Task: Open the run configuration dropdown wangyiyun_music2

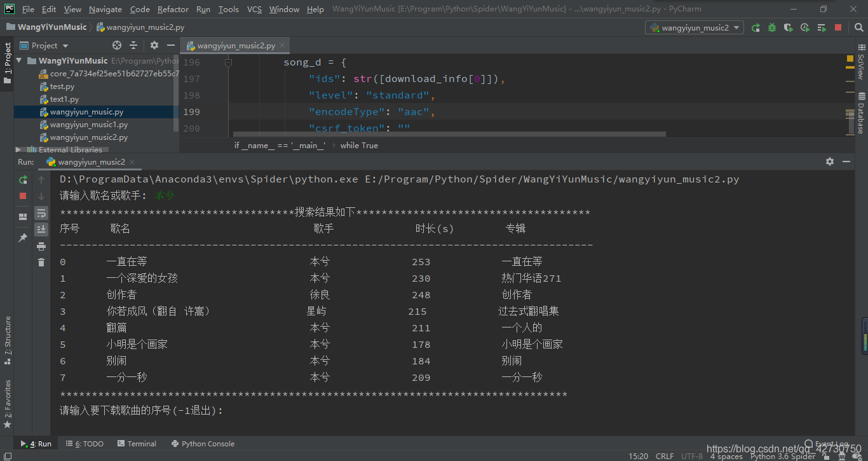Action: pyautogui.click(x=694, y=27)
